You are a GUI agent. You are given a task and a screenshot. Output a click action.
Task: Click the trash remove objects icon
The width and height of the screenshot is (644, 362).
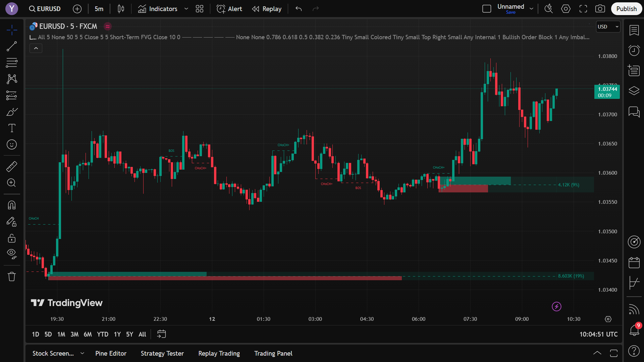coord(12,277)
